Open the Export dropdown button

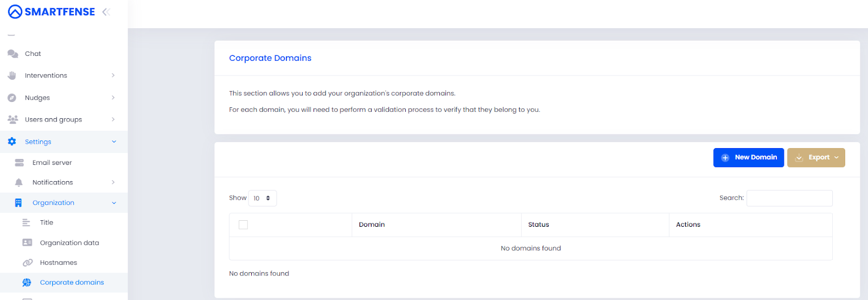[816, 157]
